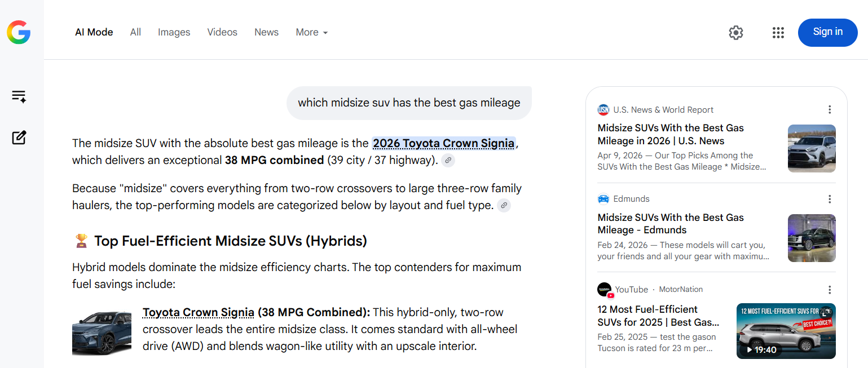Click the 38 MPG combined text
The width and height of the screenshot is (868, 368).
point(274,160)
